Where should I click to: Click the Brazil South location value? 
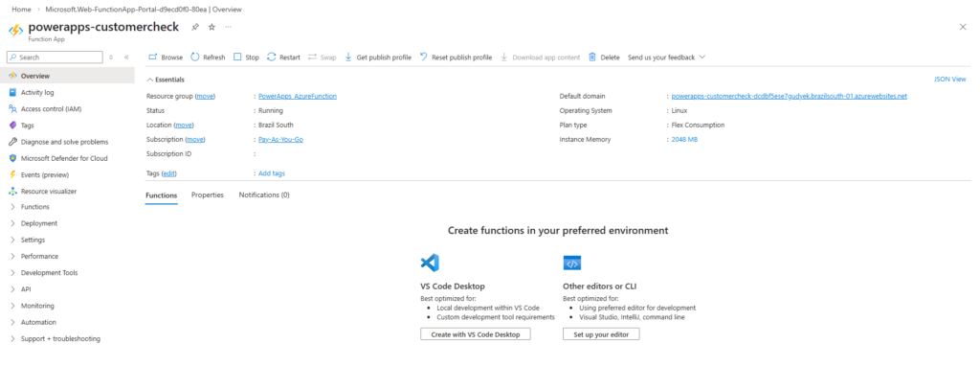(276, 126)
